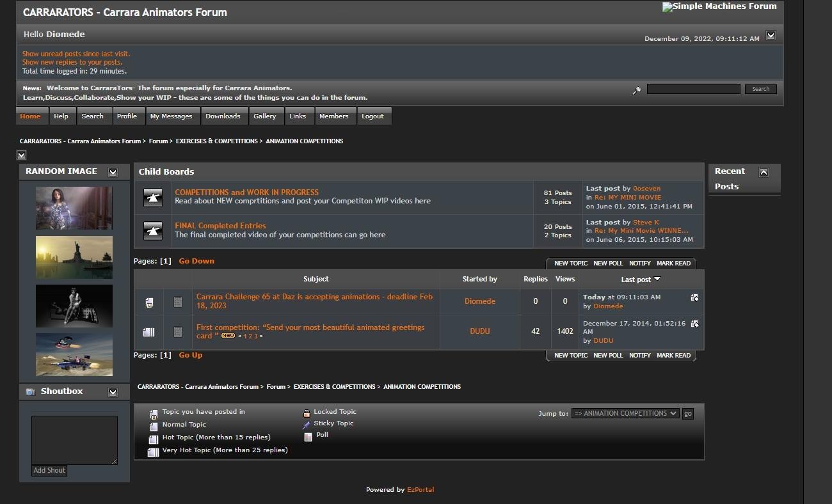Open last post 'Re: MY MINI MOVIE'
Screen dimensions: 832x504
point(628,198)
